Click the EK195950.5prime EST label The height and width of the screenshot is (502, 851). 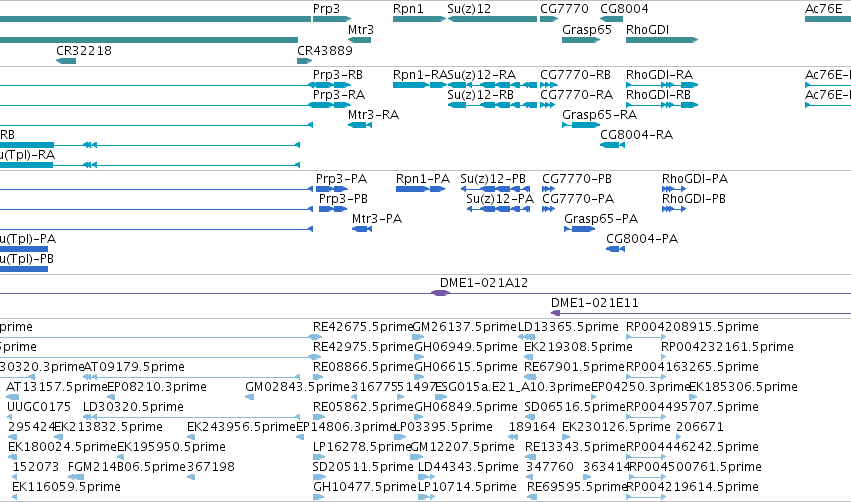click(x=171, y=448)
